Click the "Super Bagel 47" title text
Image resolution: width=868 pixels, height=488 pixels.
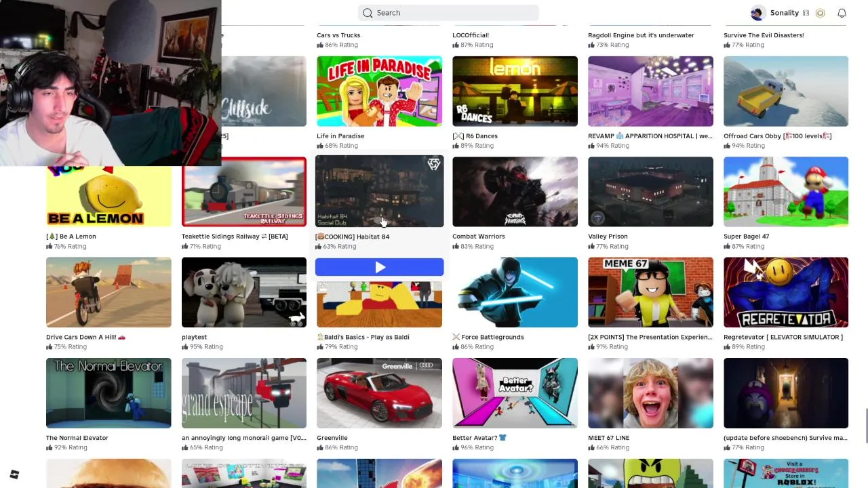pos(746,237)
